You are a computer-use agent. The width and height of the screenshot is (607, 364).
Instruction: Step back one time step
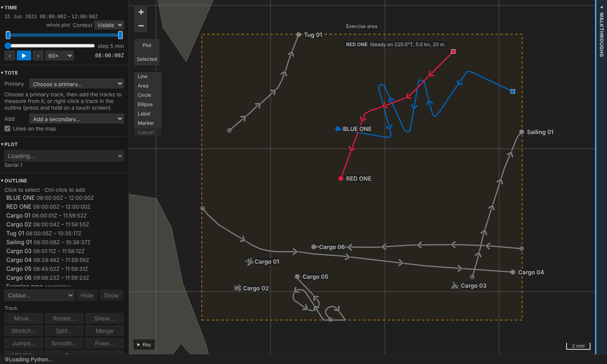[10, 55]
